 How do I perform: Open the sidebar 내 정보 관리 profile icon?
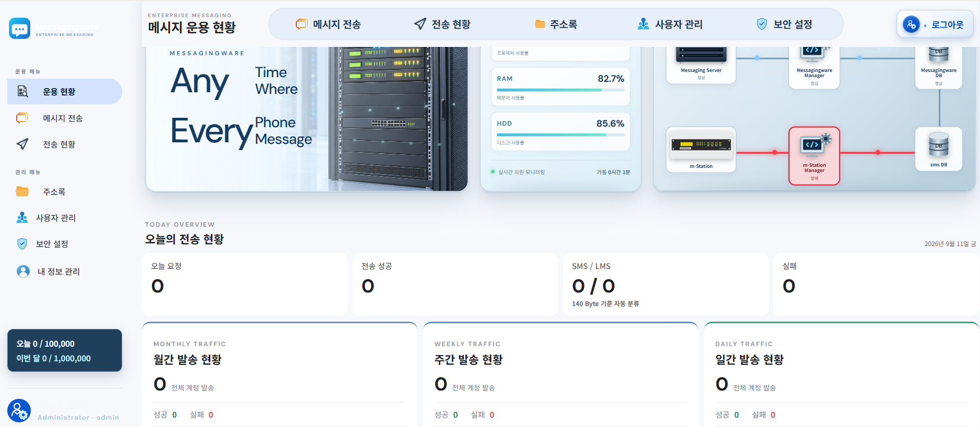(x=23, y=272)
